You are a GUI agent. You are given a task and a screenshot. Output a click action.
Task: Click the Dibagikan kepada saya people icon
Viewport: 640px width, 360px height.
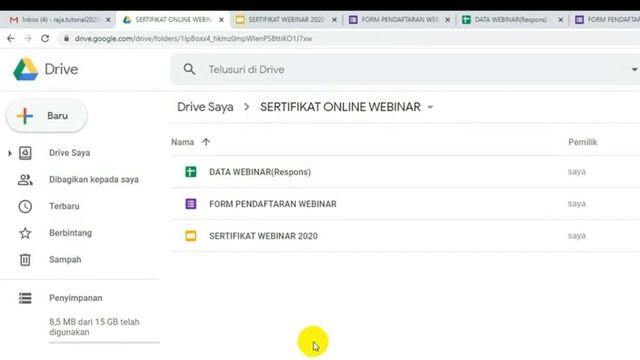25,180
